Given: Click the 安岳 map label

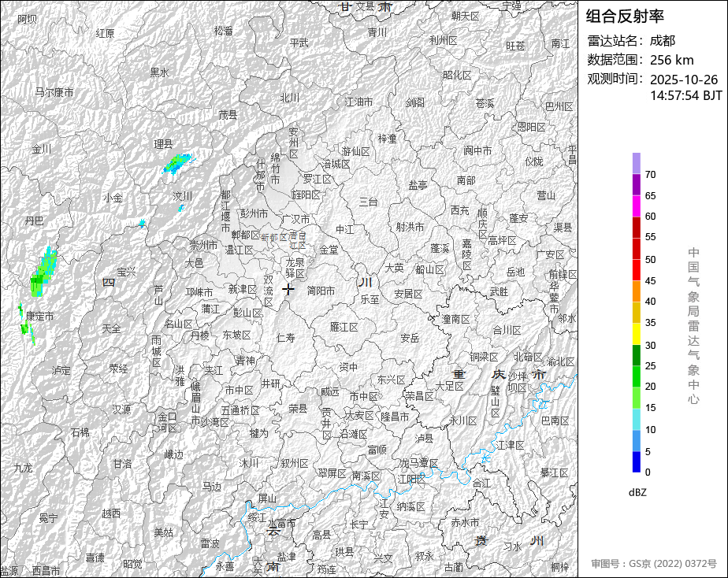Looking at the screenshot, I should (x=410, y=338).
